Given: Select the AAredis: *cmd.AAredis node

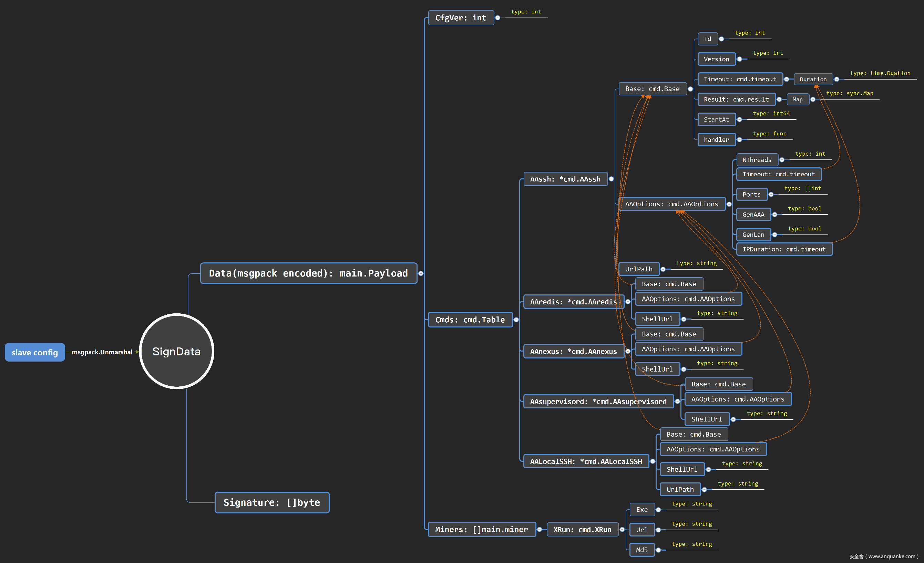Looking at the screenshot, I should click(573, 302).
